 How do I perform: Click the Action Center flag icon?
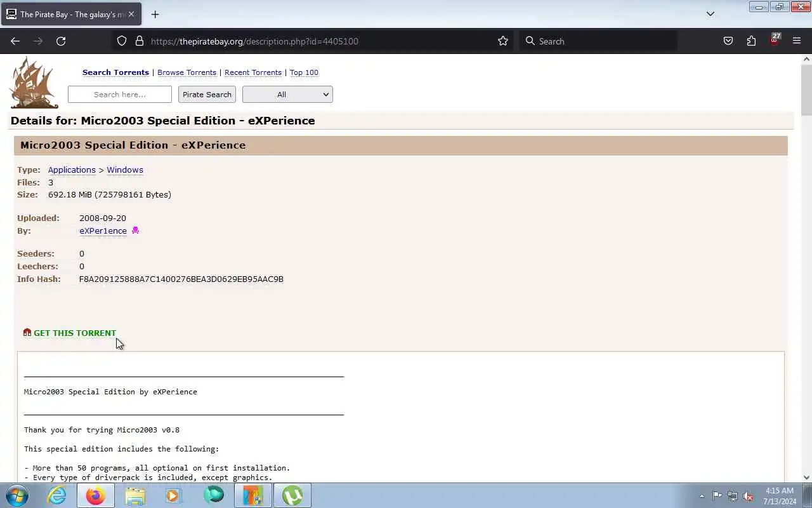717,496
